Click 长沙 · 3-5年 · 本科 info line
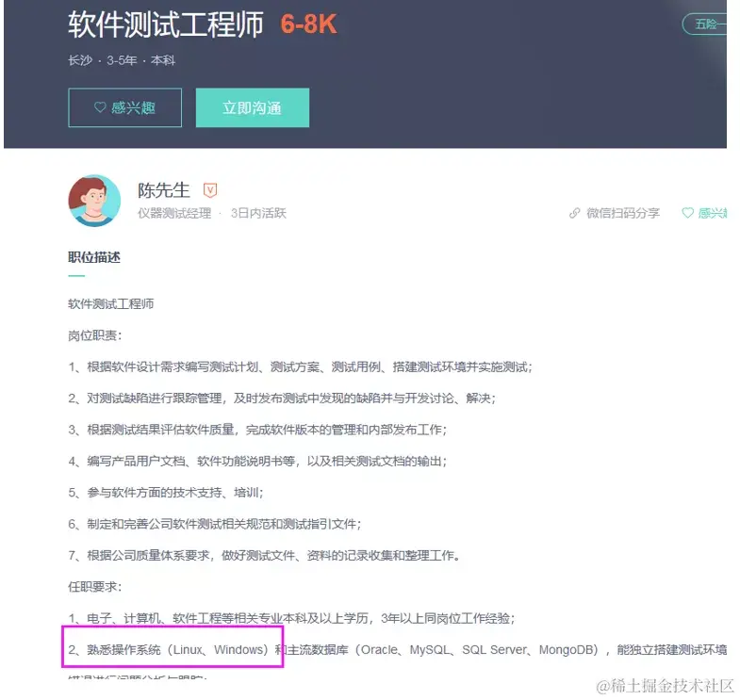Image resolution: width=740 pixels, height=700 pixels. [x=122, y=60]
